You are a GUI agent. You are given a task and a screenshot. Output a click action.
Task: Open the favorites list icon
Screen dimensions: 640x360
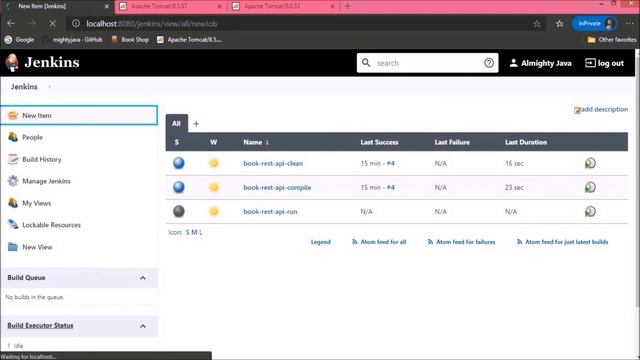(x=560, y=24)
